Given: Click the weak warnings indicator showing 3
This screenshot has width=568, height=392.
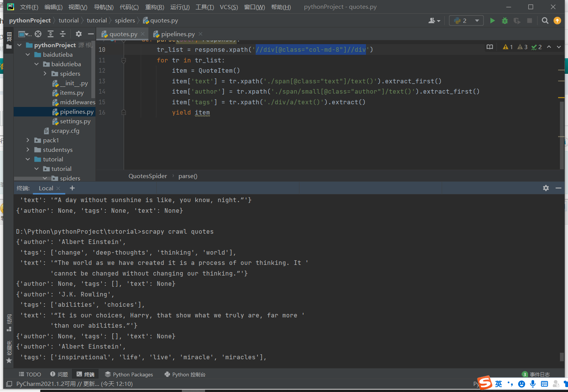Looking at the screenshot, I should [x=522, y=47].
